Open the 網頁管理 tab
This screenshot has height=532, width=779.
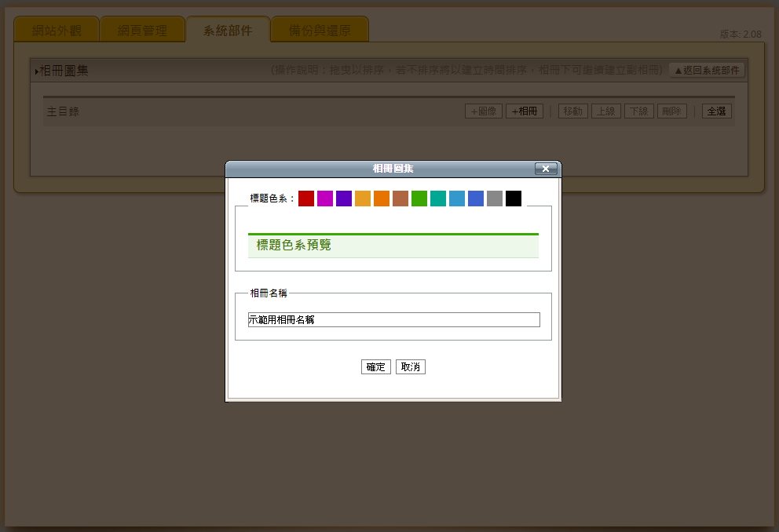(142, 31)
